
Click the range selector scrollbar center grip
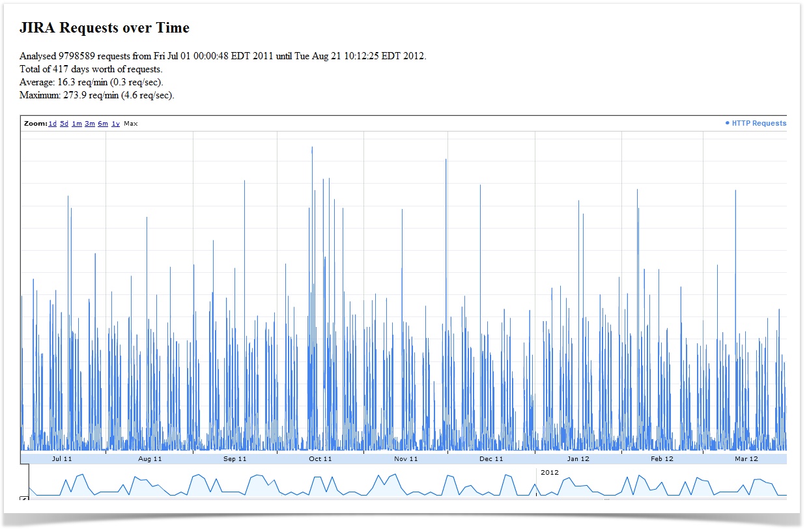(606, 499)
